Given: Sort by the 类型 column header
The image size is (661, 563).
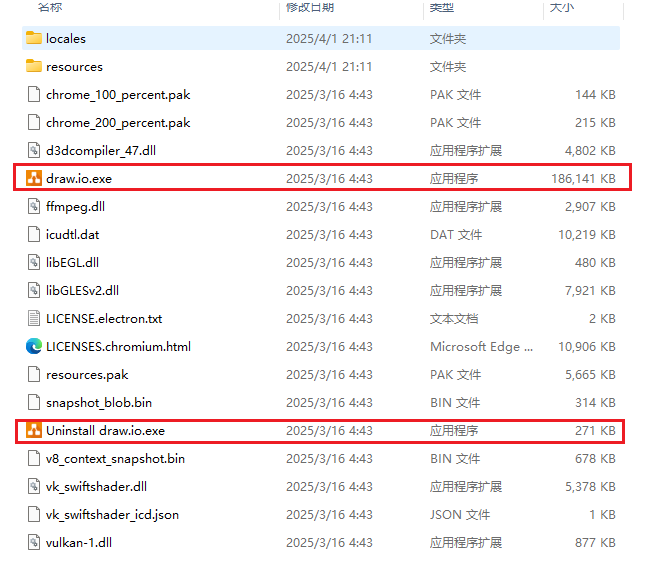Looking at the screenshot, I should (x=442, y=7).
